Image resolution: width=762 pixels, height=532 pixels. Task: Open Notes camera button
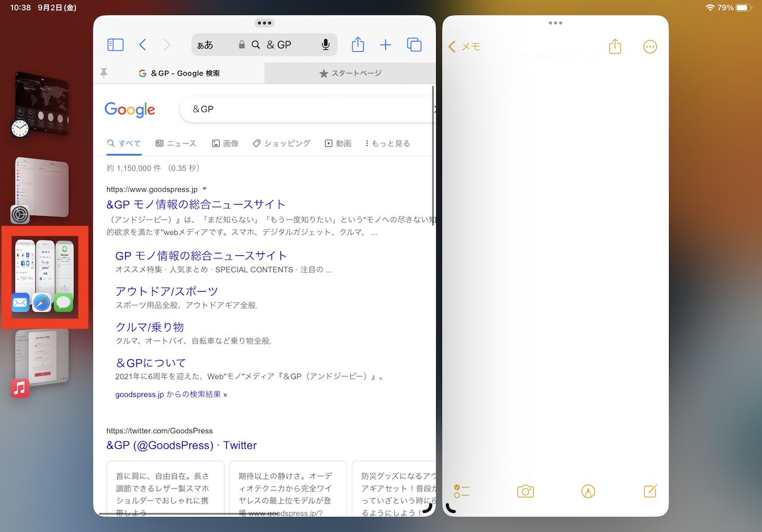coord(525,491)
